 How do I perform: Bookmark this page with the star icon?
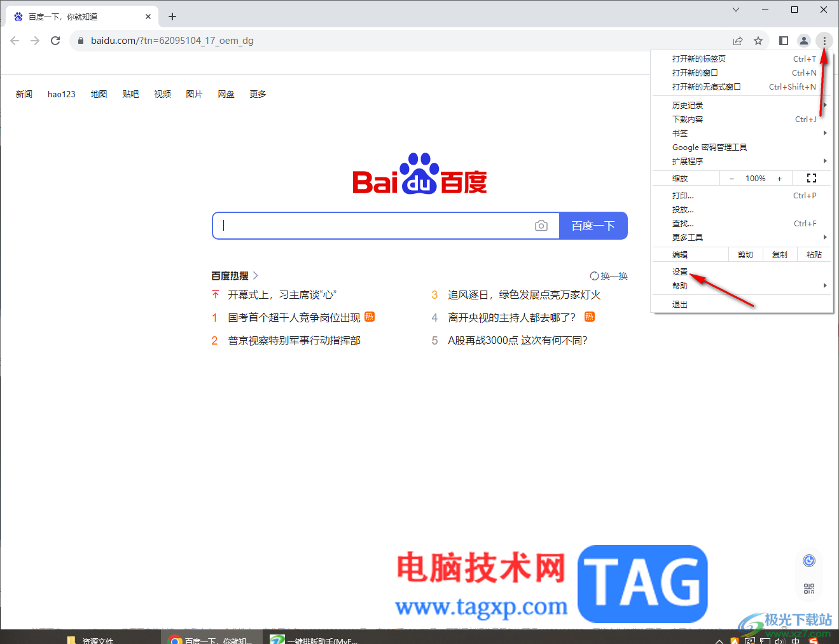coord(758,40)
